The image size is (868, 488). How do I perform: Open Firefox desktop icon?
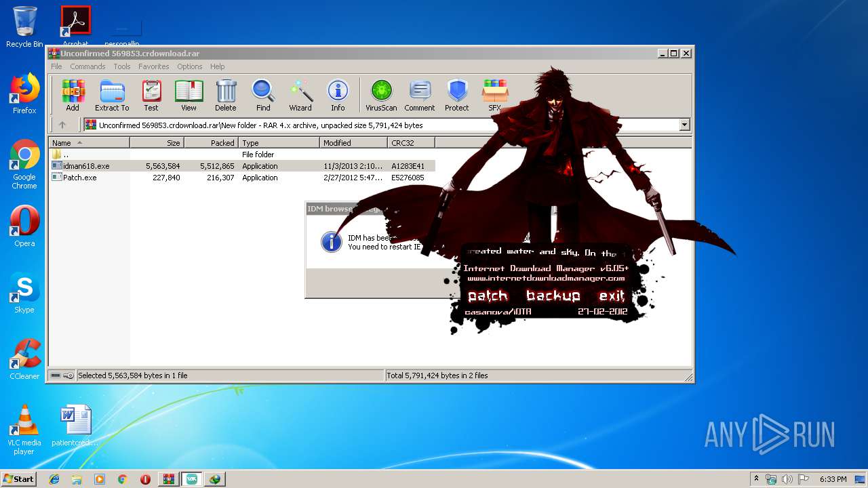(x=24, y=94)
